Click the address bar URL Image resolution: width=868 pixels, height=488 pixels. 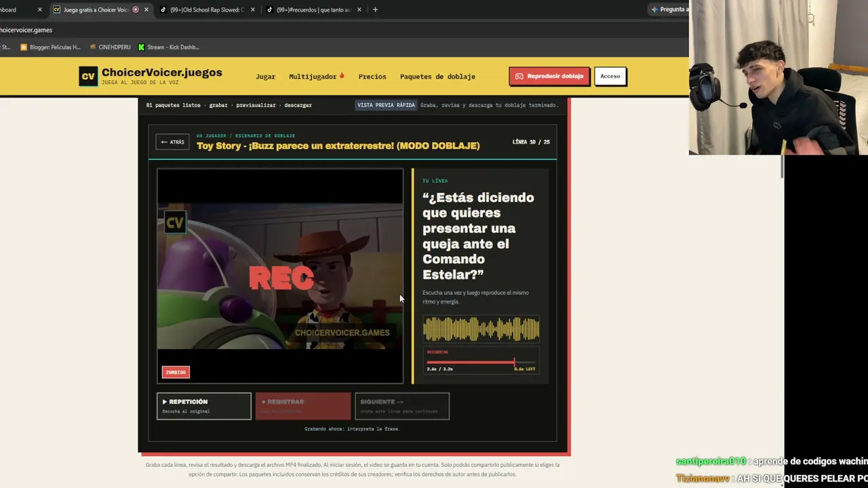[26, 30]
